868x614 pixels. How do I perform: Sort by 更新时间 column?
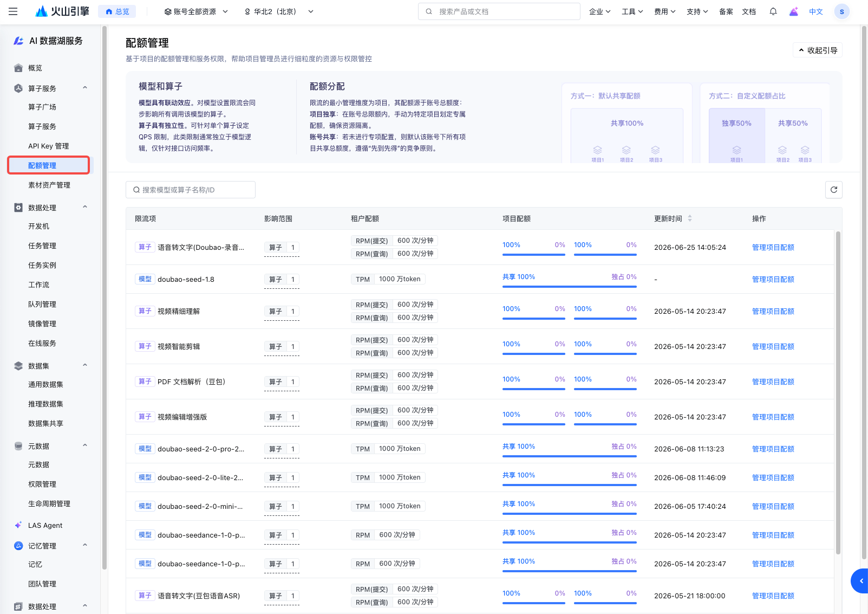tap(690, 218)
